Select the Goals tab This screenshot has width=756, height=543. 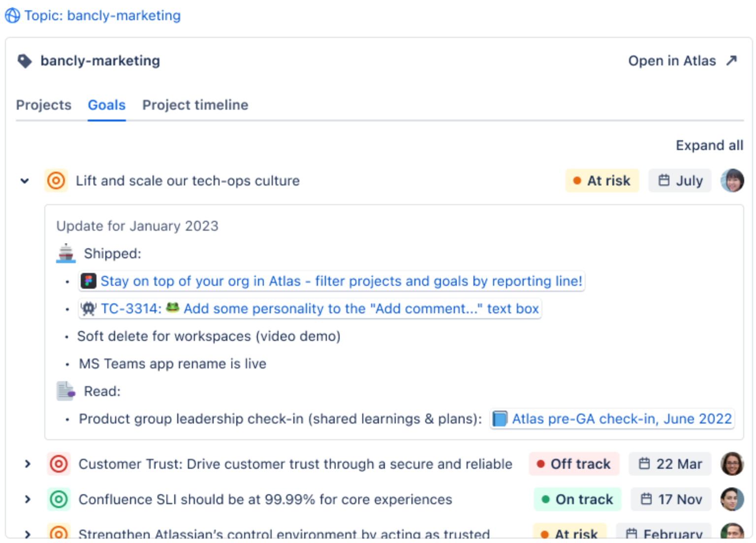coord(107,105)
